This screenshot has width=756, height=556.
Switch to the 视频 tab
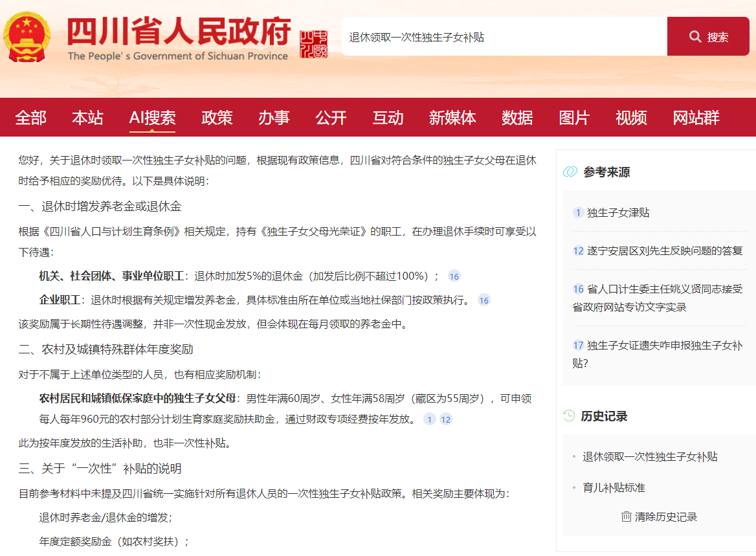[x=631, y=117]
